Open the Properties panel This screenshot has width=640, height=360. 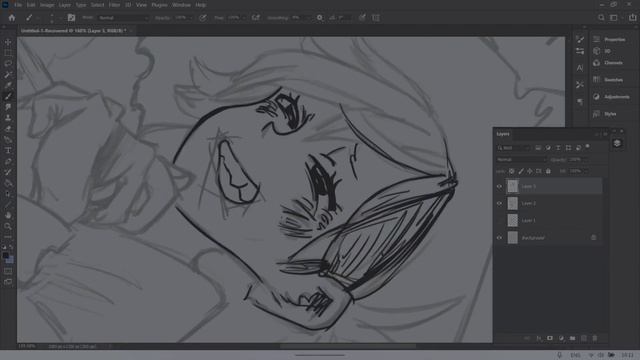pyautogui.click(x=610, y=40)
